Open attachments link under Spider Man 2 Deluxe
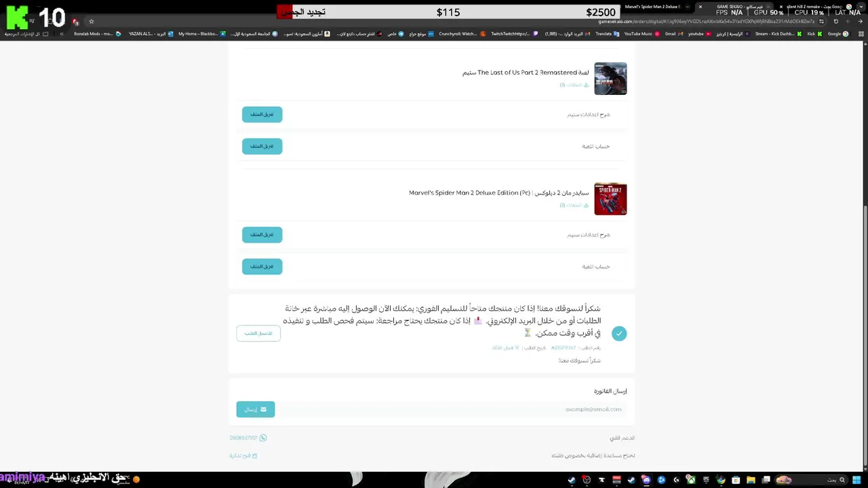Image resolution: width=868 pixels, height=488 pixels. 574,205
